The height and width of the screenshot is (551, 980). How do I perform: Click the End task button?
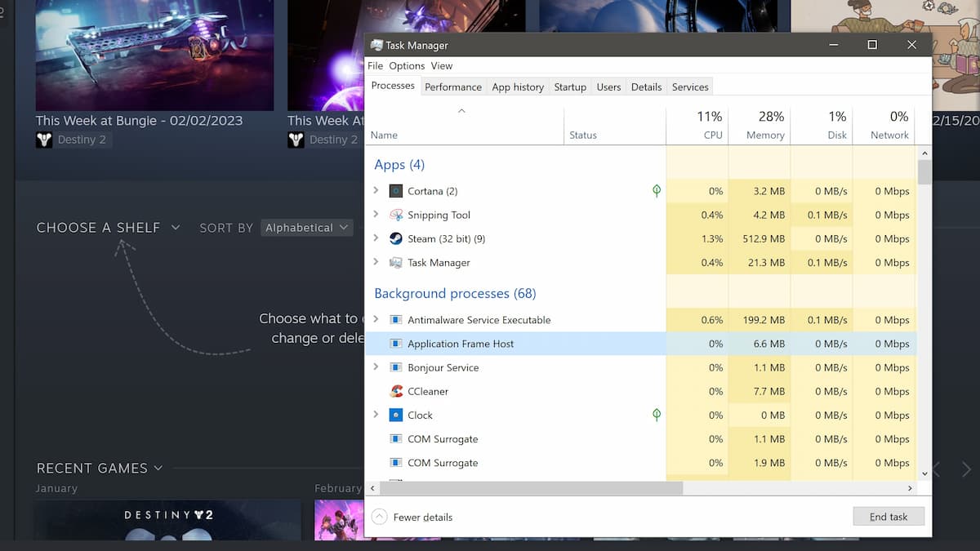point(888,516)
